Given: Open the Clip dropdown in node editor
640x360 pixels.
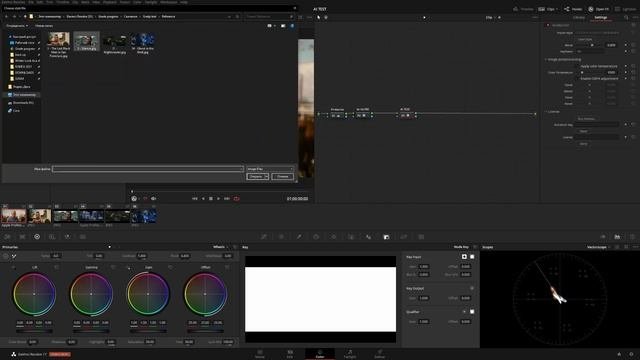Looking at the screenshot, I should (491, 18).
